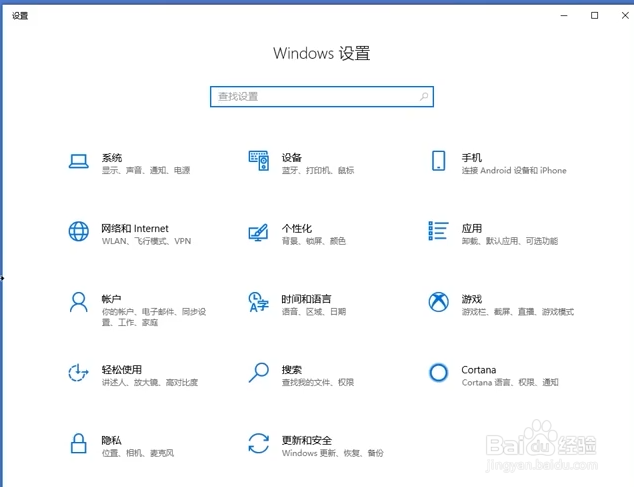Click the phone icon for 手机

[x=439, y=161]
